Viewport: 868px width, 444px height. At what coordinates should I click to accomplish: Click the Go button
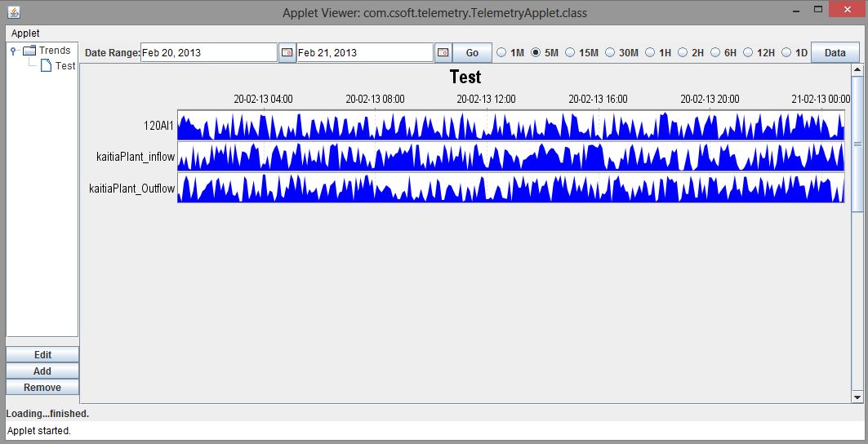click(x=472, y=52)
